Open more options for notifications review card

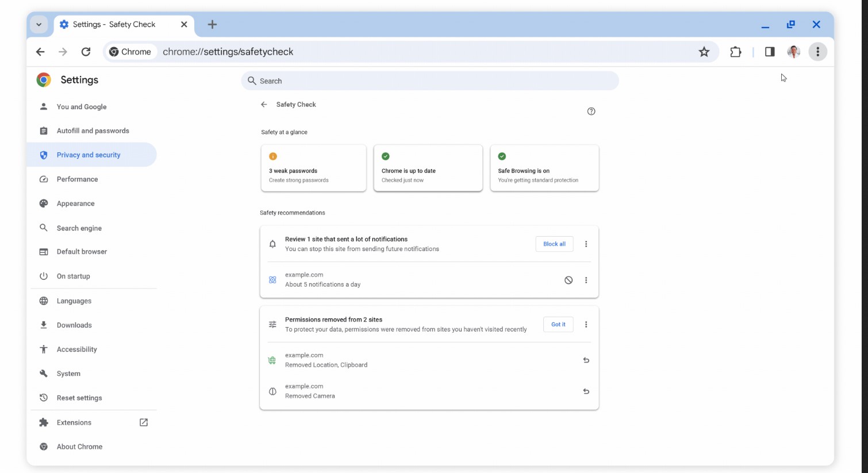(586, 244)
